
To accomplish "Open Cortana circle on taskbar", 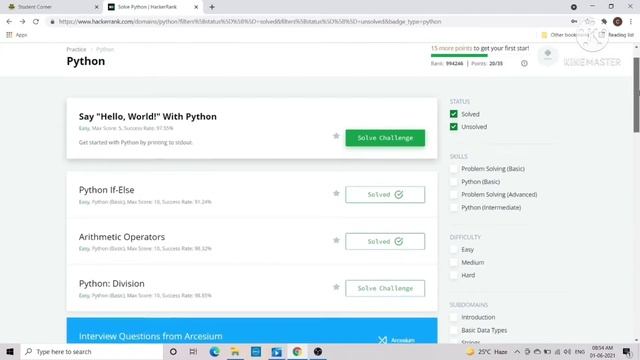I will pos(173,351).
